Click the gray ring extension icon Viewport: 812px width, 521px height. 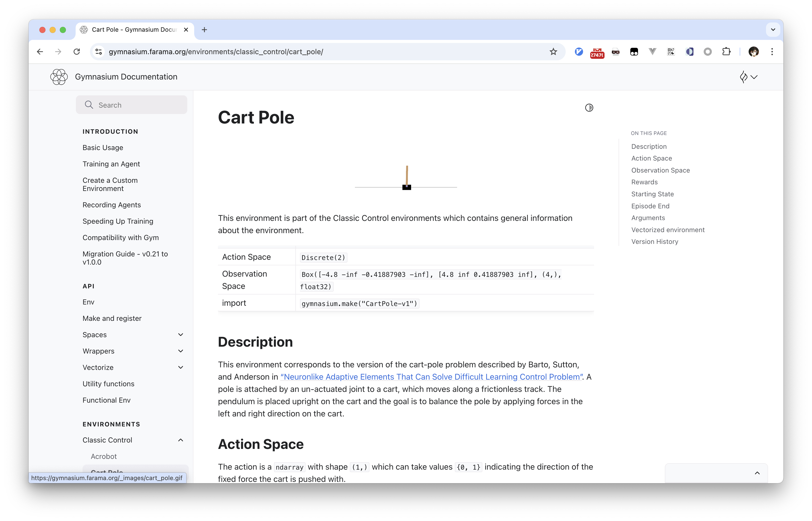click(707, 51)
